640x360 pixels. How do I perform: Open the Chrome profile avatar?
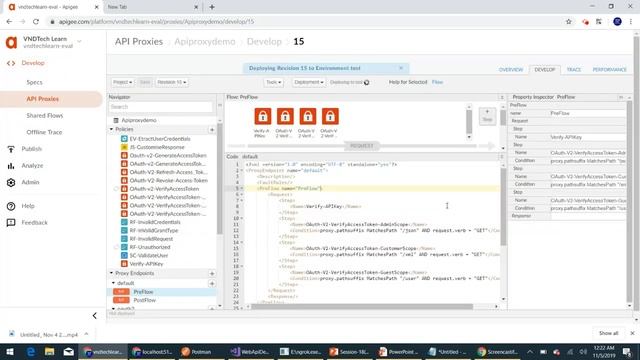coord(617,22)
